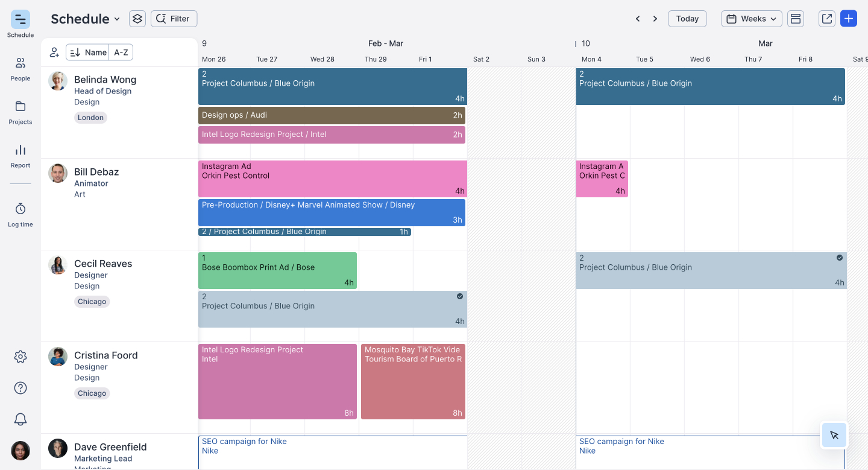868x470 pixels.
Task: Open the share/export icon in the top toolbar
Action: (826, 18)
